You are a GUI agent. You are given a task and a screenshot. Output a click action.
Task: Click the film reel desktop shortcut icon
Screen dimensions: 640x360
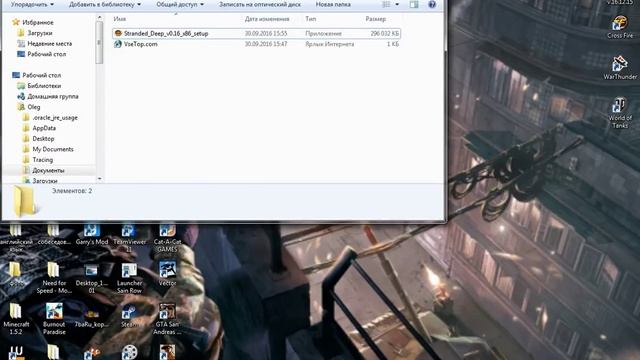click(x=129, y=352)
